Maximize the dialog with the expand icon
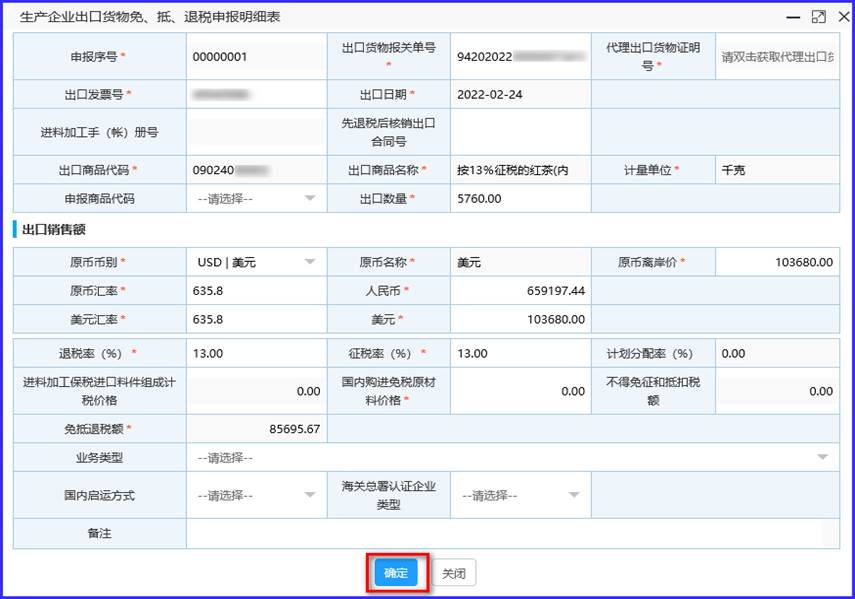The image size is (855, 599). [x=818, y=17]
